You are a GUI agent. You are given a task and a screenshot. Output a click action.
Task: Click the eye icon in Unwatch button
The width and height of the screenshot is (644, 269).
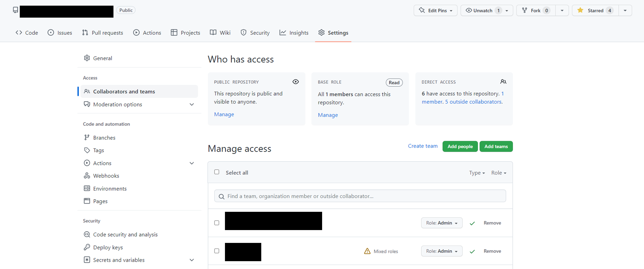(469, 10)
